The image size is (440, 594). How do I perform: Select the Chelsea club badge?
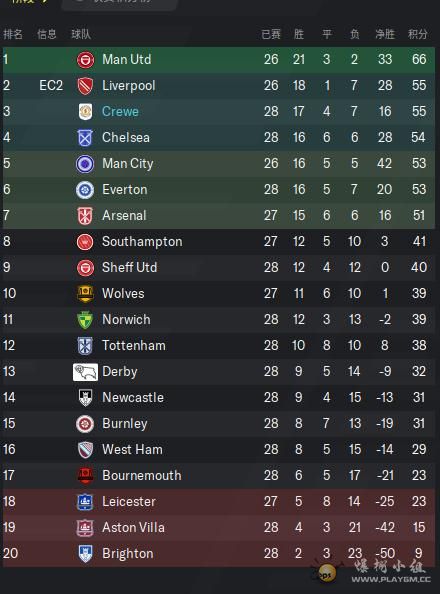85,138
